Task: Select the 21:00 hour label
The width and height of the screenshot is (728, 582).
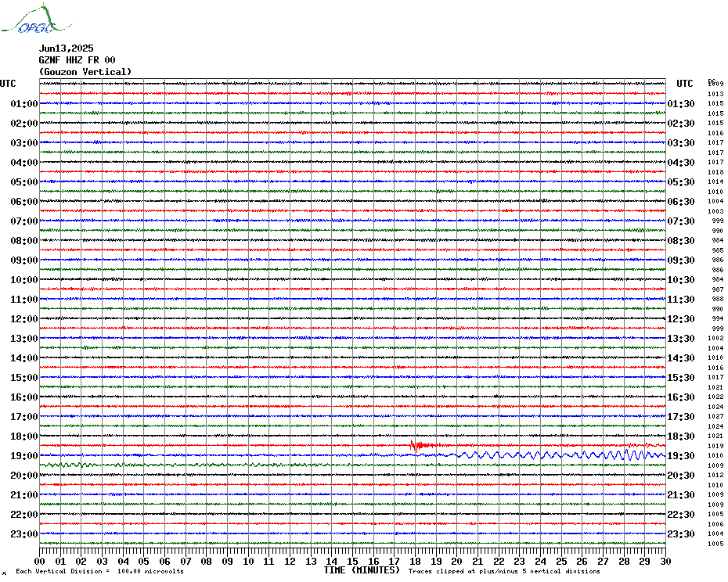Action: click(x=24, y=494)
